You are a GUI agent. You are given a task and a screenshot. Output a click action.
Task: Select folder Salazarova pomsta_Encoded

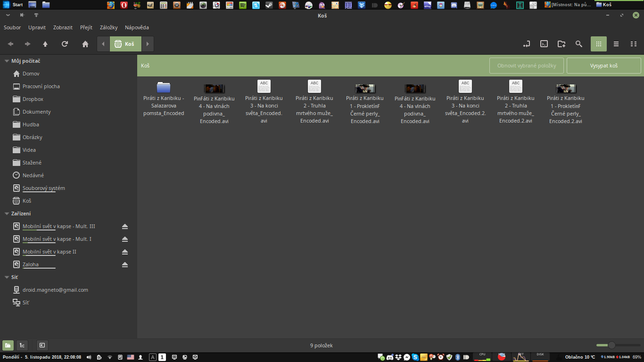[164, 99]
